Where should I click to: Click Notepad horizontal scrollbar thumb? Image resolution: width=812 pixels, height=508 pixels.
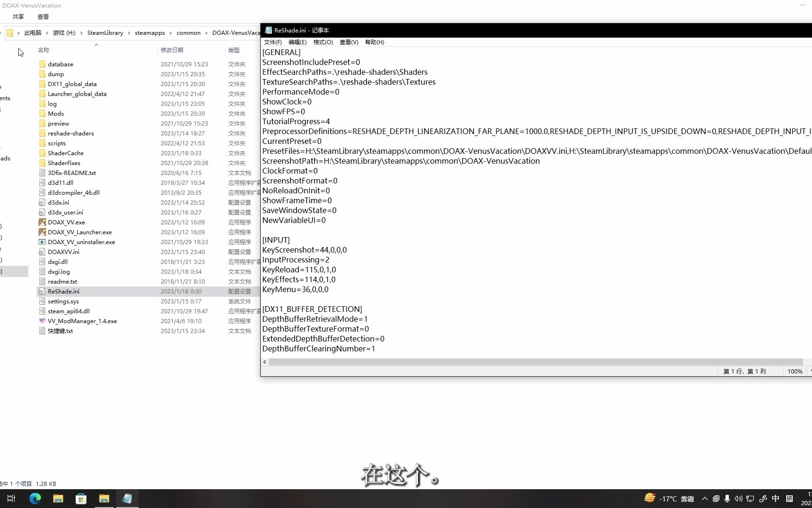click(536, 362)
